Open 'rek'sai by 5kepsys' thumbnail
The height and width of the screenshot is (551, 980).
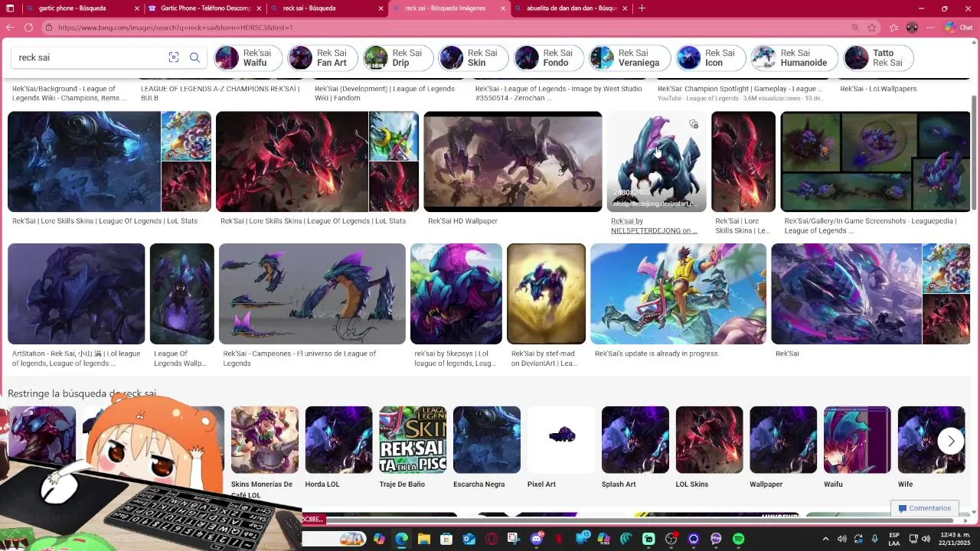(x=456, y=294)
